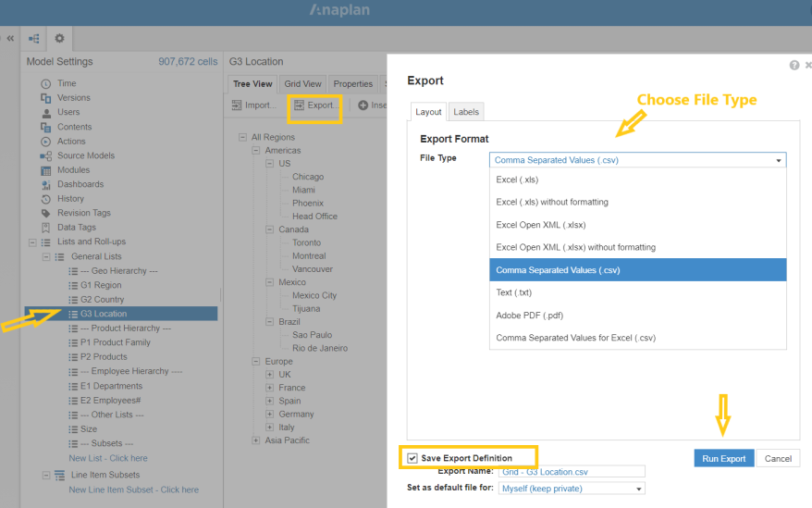
Task: Click the Versions icon
Action: tap(46, 98)
